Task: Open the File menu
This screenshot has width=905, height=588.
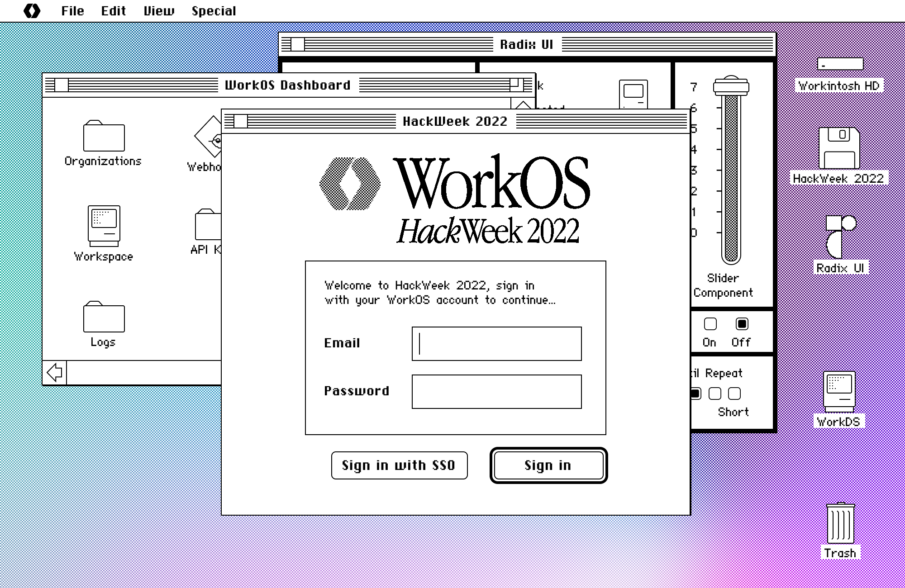Action: coord(73,11)
